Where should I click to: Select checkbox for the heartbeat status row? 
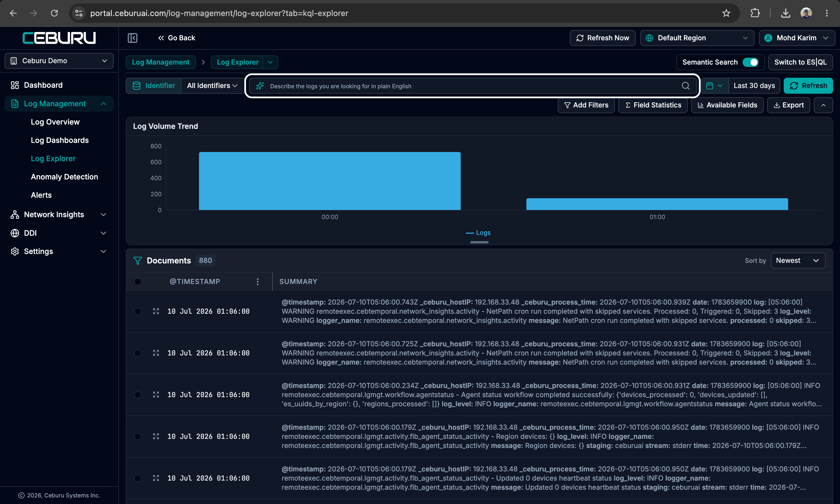click(137, 478)
